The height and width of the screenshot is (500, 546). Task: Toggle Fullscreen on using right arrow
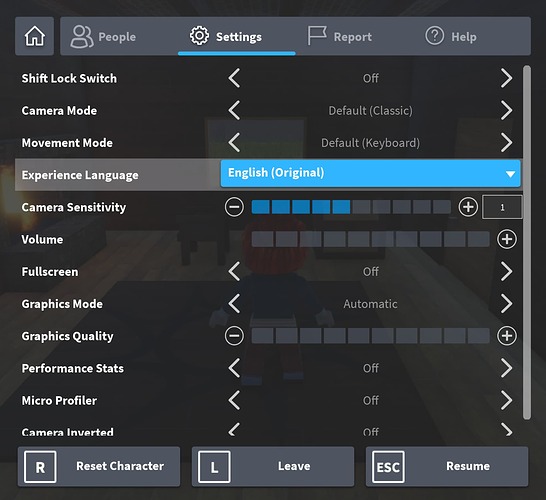coord(507,272)
